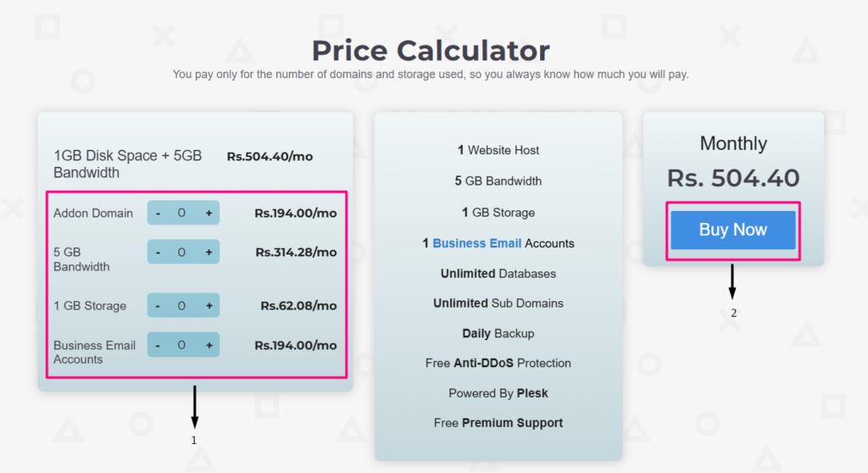Open the blue Business Email link
Viewport: 868px width, 473px height.
tap(476, 243)
